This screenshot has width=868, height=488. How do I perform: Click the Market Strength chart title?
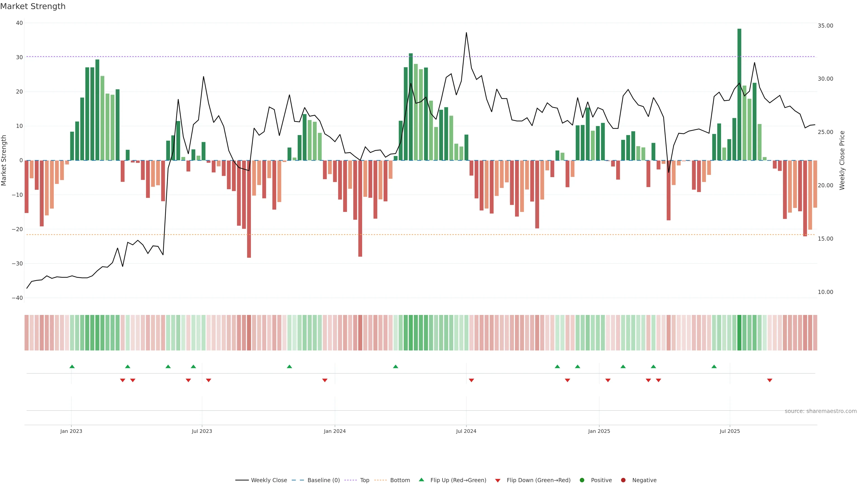click(33, 6)
